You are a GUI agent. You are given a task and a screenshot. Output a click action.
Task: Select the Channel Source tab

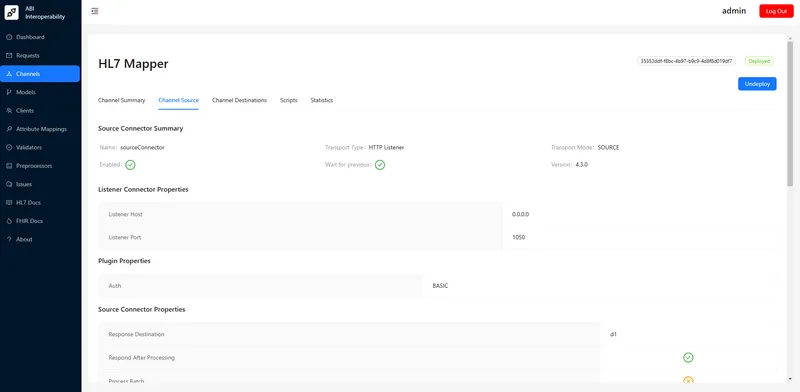[179, 101]
